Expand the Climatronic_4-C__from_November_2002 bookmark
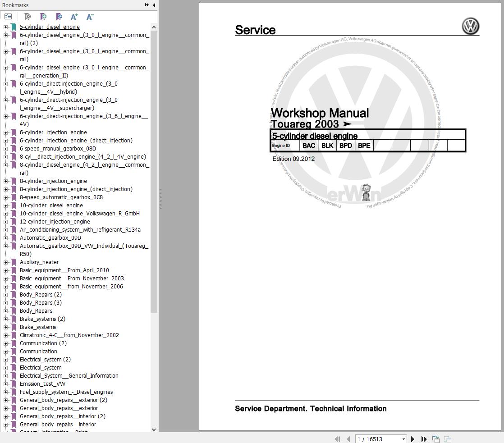The width and height of the screenshot is (504, 443). tap(5, 335)
